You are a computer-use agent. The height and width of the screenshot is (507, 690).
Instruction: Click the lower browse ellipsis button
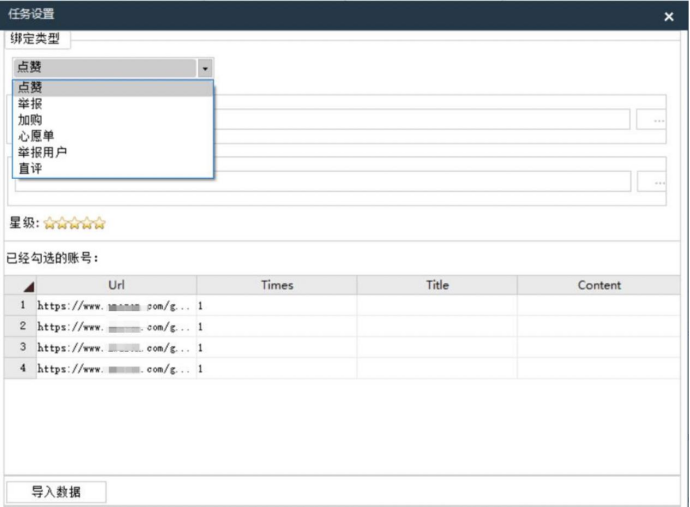click(658, 182)
